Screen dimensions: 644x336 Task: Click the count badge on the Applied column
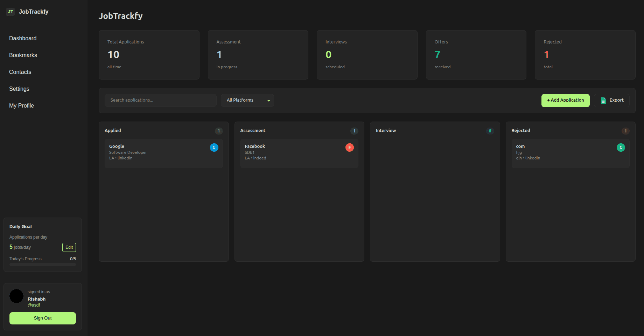[x=219, y=131]
